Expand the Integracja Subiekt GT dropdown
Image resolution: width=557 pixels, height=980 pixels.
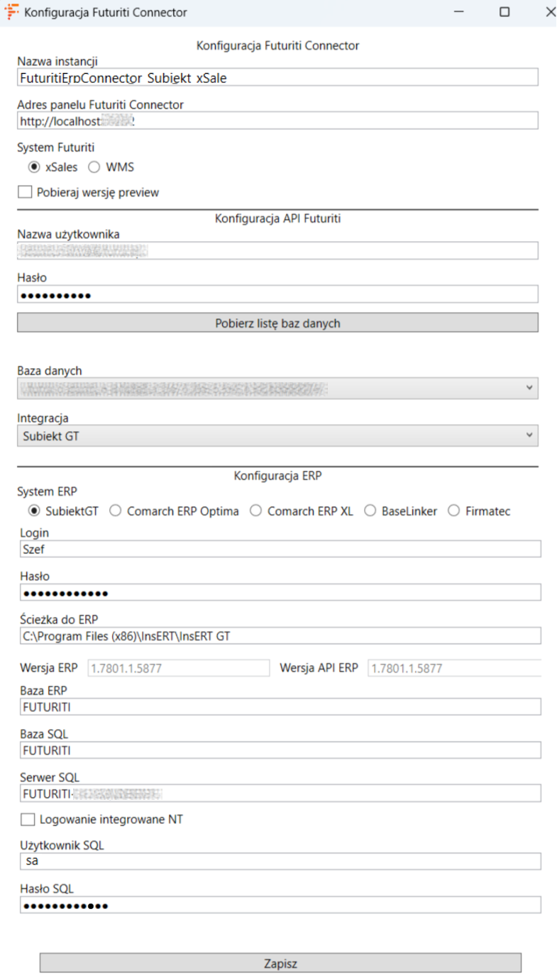(x=277, y=436)
